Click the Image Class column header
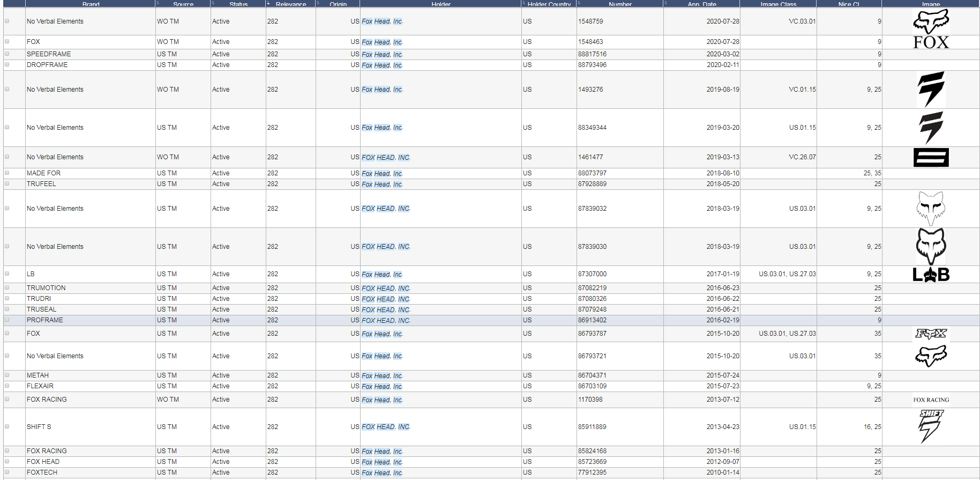980x480 pixels. (778, 4)
